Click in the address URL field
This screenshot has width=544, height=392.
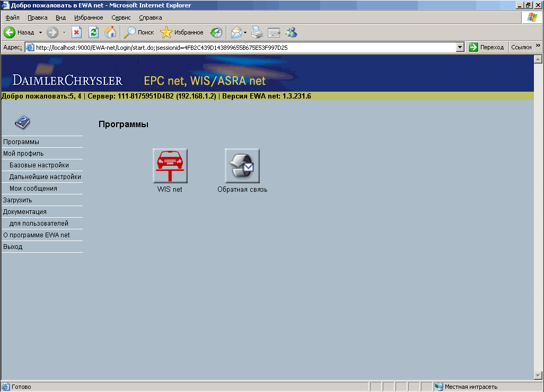pos(244,47)
